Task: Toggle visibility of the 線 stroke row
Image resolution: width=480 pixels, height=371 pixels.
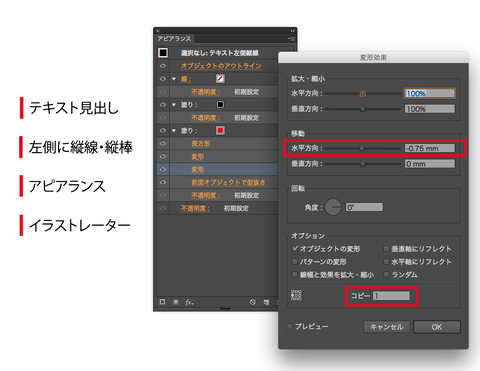Action: click(163, 79)
